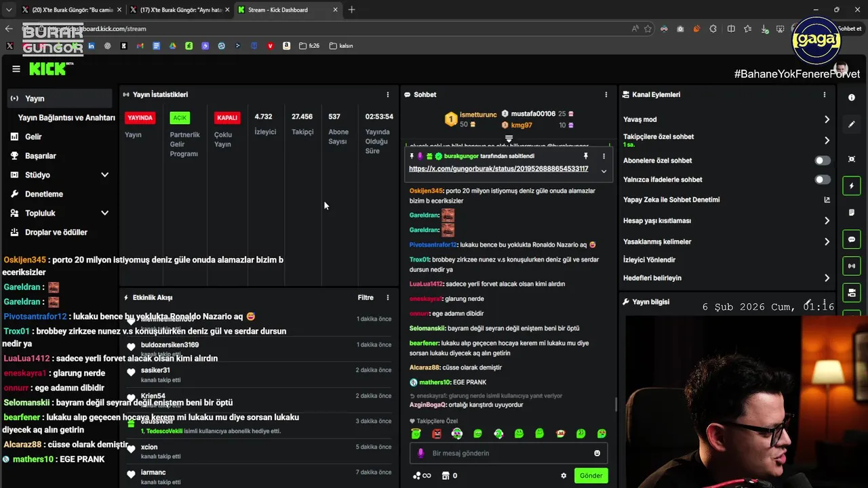Open pinned x.com/gungorburak status link
This screenshot has height=488, width=868.
pyautogui.click(x=498, y=169)
